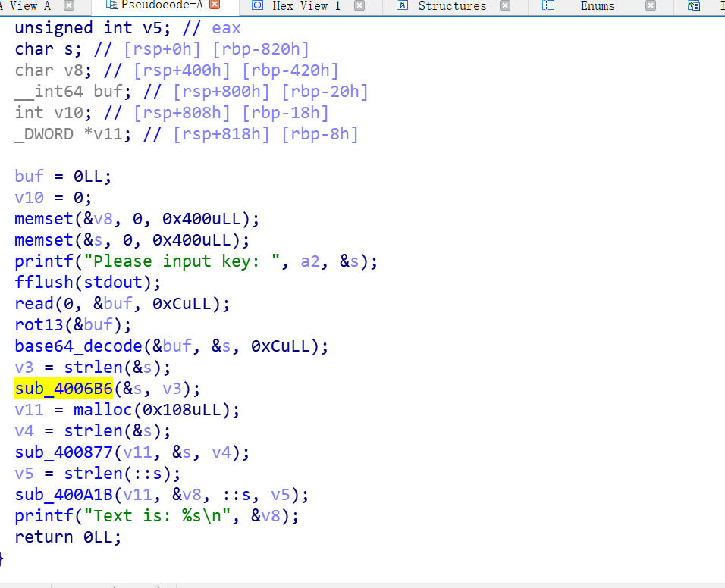This screenshot has height=588, width=725.
Task: Click the partially visible rightmost tab icon
Action: click(693, 6)
